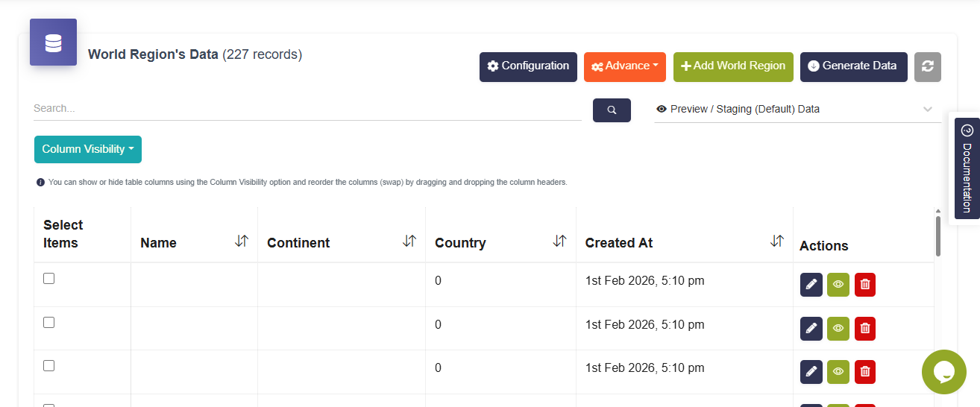Screen dimensions: 980x407
Task: Focus the Search input field
Action: (306, 109)
